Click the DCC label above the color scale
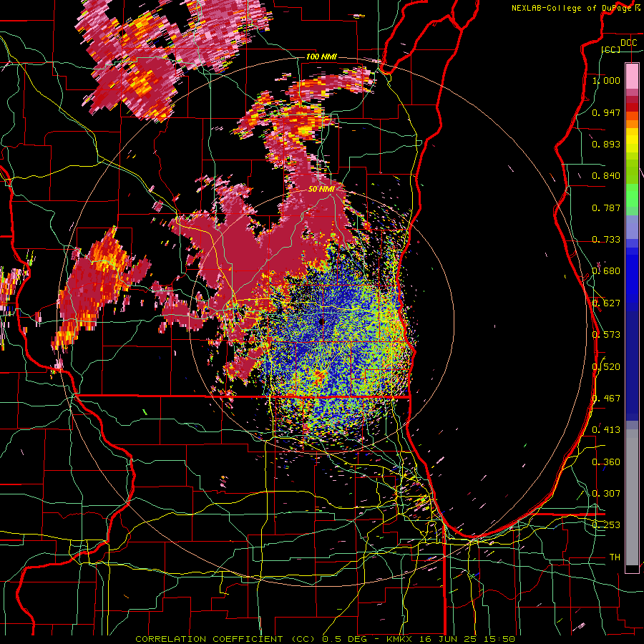Image resolution: width=644 pixels, height=644 pixels. (628, 43)
